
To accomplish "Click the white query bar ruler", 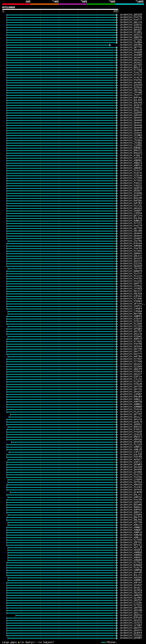I will pyautogui.click(x=60, y=10).
